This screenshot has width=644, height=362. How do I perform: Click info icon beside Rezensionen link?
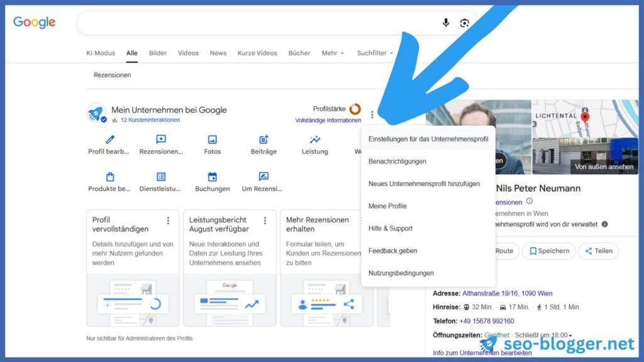click(530, 201)
